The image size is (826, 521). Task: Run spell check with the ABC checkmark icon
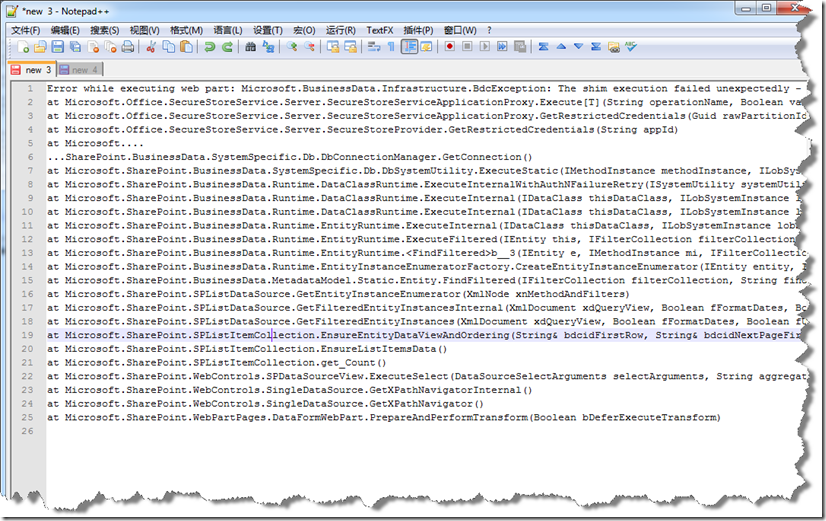click(x=631, y=47)
